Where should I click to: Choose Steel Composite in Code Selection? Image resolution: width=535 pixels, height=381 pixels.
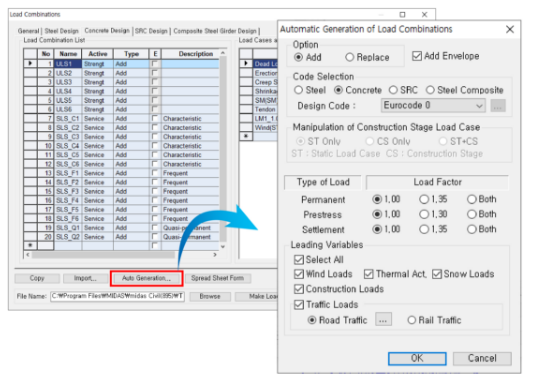click(x=430, y=90)
